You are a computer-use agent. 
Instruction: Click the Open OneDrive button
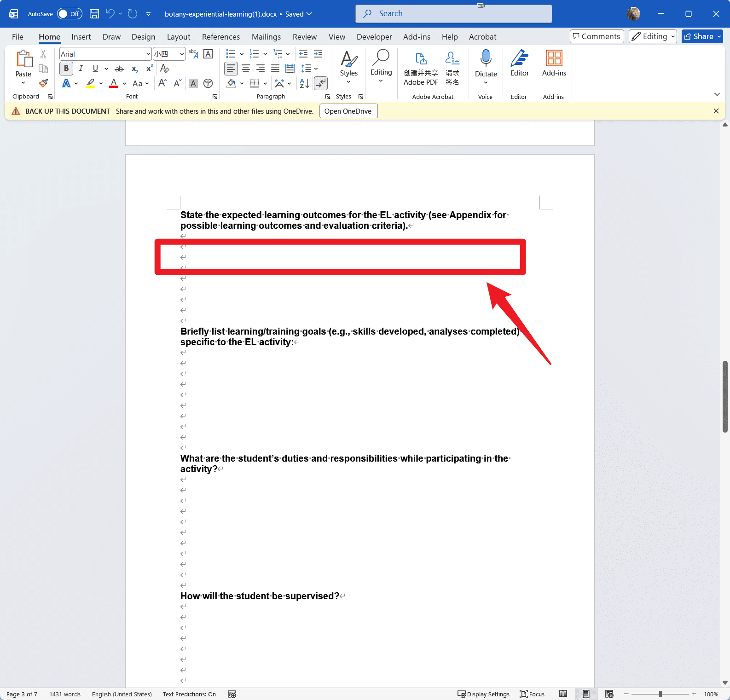click(348, 111)
